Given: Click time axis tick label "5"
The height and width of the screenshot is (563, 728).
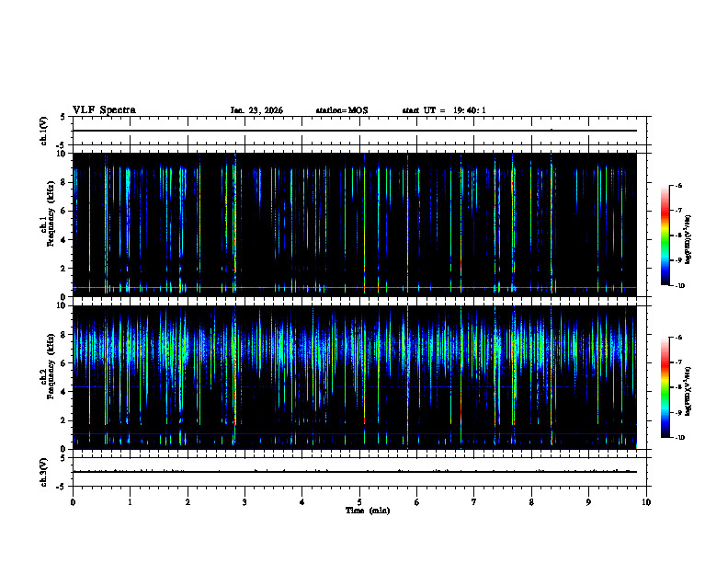Looking at the screenshot, I should 359,502.
